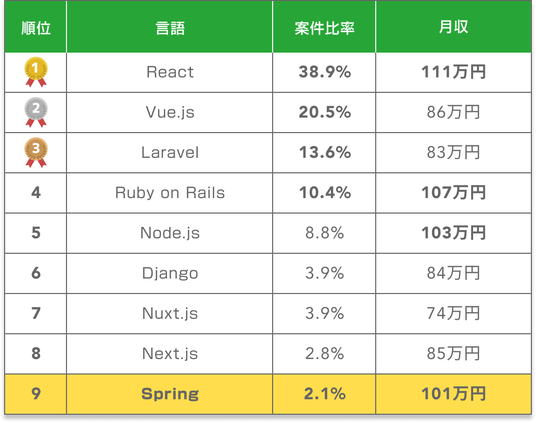
Task: Select the 案件比率 column header
Action: [324, 28]
